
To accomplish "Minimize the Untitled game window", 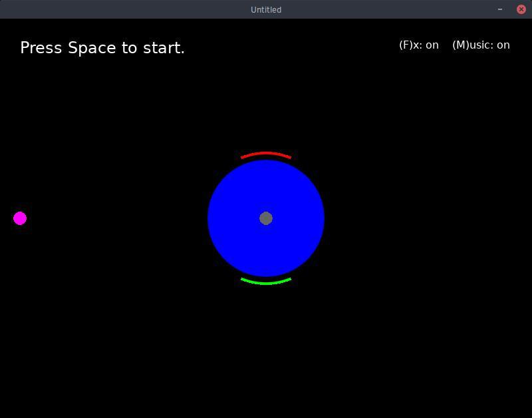I will [x=500, y=9].
